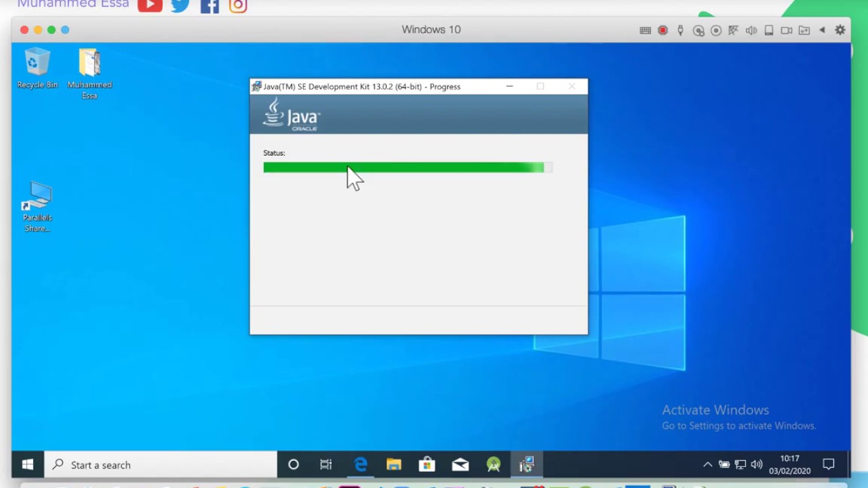Collapse Parallels toolbar icons with left arrow
Screen dimensions: 868x488
[x=822, y=30]
